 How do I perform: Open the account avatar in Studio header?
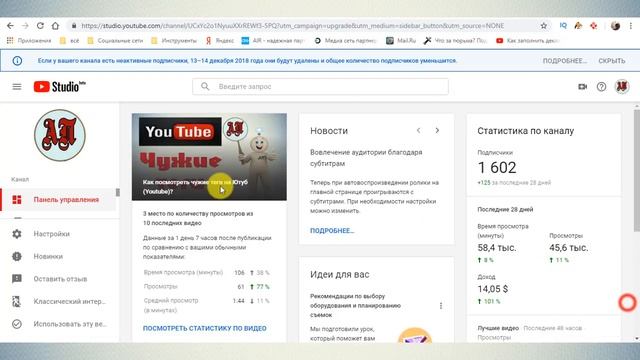click(x=622, y=87)
